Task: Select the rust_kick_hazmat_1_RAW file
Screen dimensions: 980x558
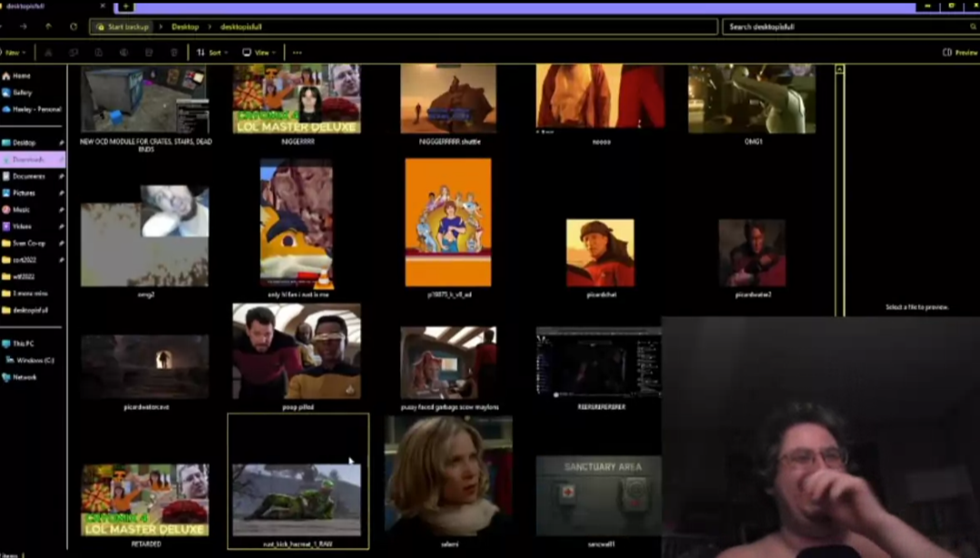Action: click(x=299, y=481)
